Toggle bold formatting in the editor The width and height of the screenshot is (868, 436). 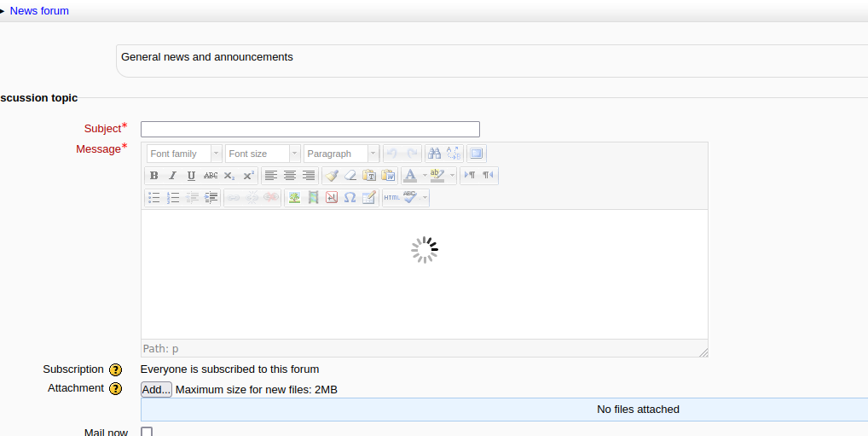(x=154, y=176)
